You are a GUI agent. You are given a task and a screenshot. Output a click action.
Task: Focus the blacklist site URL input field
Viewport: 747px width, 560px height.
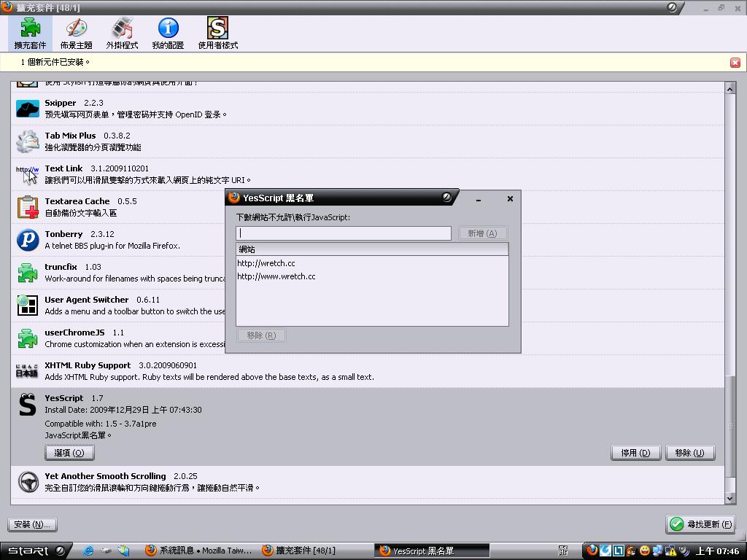[x=344, y=233]
